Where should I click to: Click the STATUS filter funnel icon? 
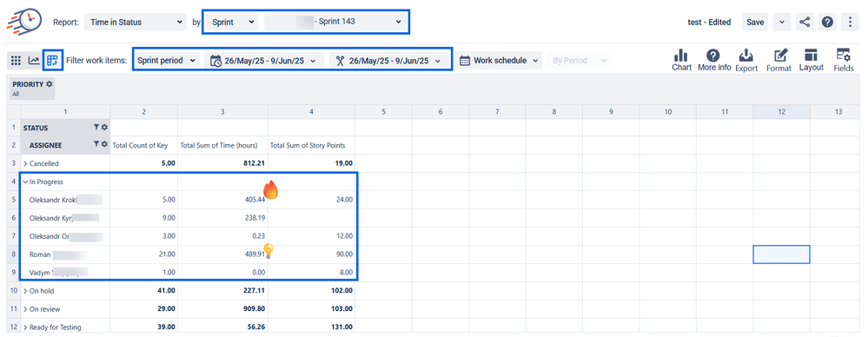coord(96,128)
